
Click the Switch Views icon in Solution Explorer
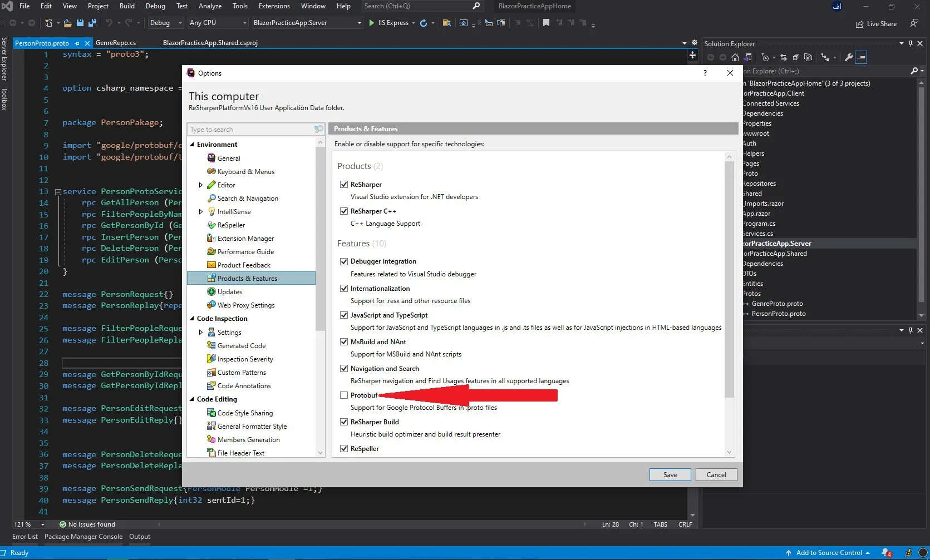747,57
